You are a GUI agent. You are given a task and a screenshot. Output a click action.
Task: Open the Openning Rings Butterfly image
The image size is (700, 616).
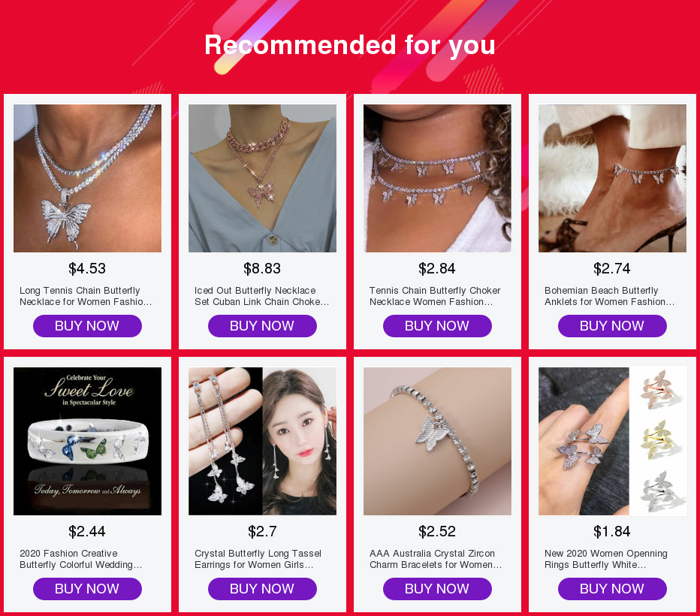point(613,442)
